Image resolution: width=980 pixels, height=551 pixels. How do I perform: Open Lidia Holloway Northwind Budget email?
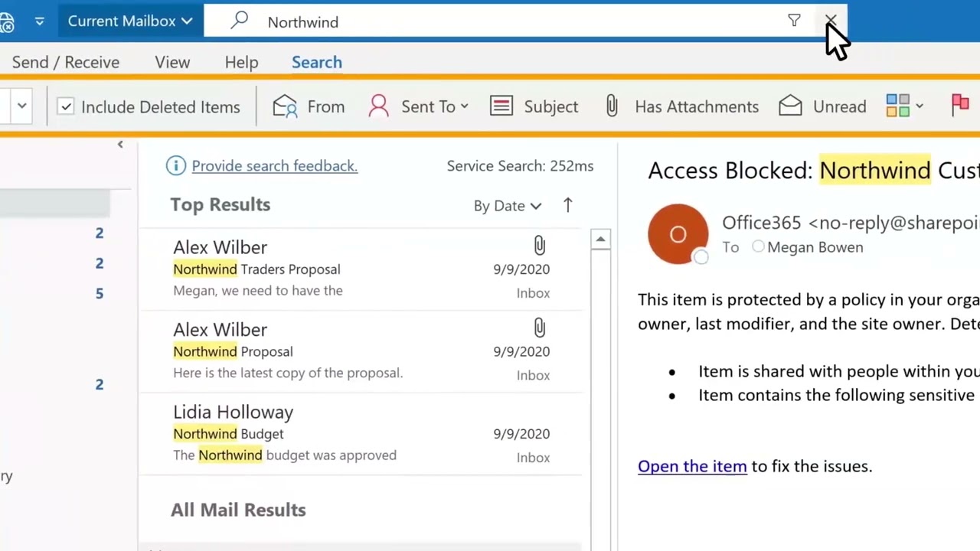(x=361, y=433)
